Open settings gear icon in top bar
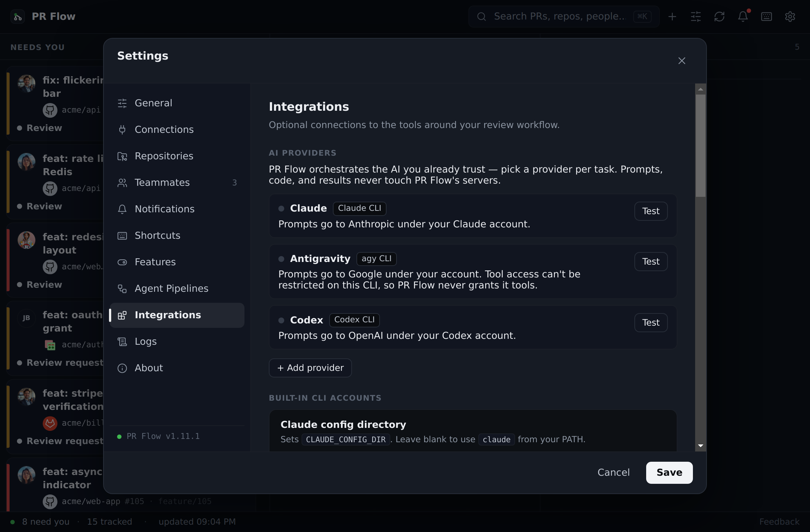 [790, 17]
